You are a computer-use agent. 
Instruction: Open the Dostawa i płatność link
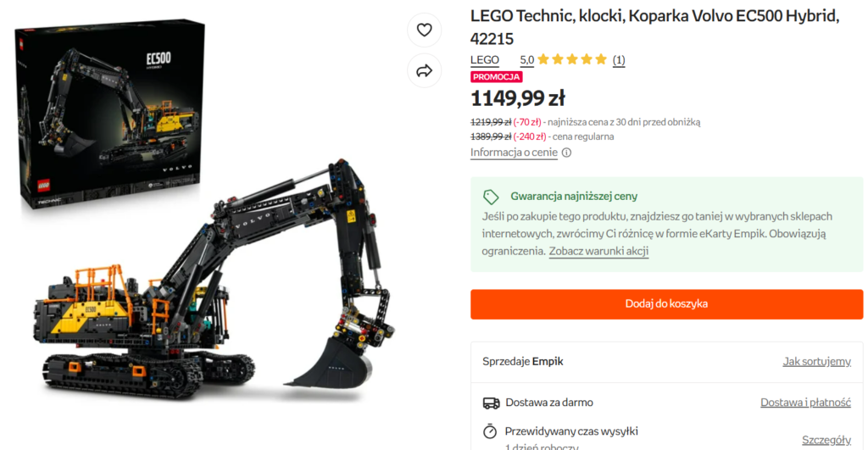point(805,403)
